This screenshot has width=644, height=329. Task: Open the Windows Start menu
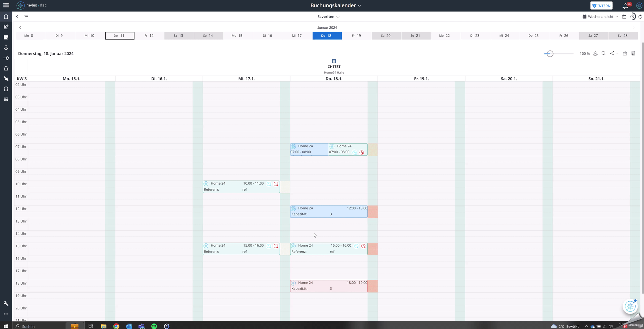(6, 326)
